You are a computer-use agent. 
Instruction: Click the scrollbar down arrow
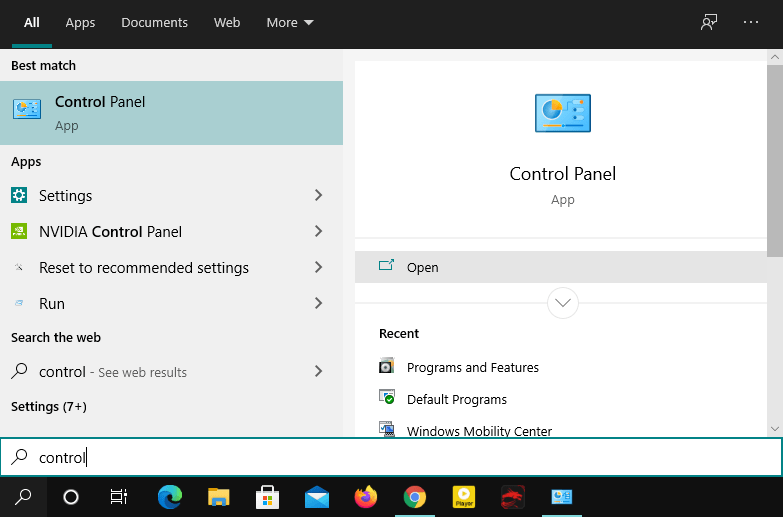pyautogui.click(x=775, y=429)
